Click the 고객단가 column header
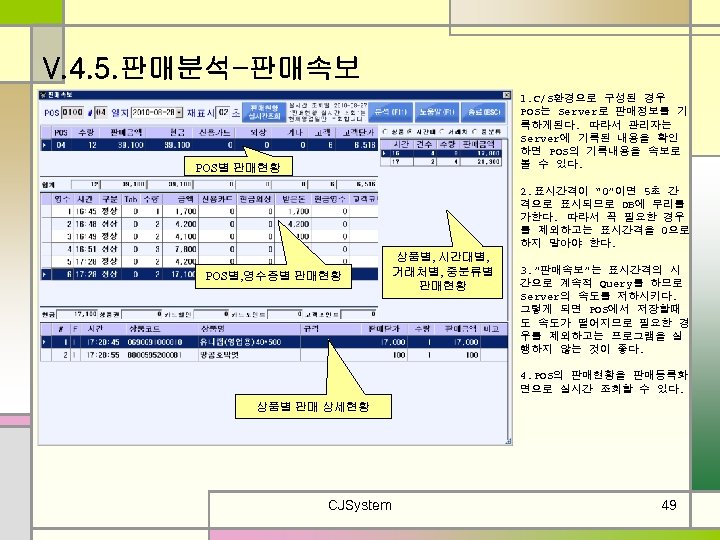720x540 pixels. 358,133
